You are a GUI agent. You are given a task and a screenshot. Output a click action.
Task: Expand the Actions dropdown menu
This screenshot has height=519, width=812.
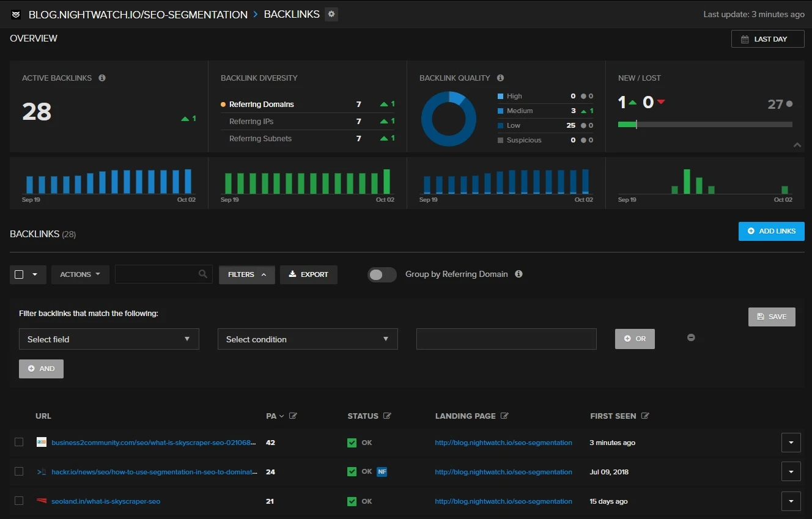(80, 274)
